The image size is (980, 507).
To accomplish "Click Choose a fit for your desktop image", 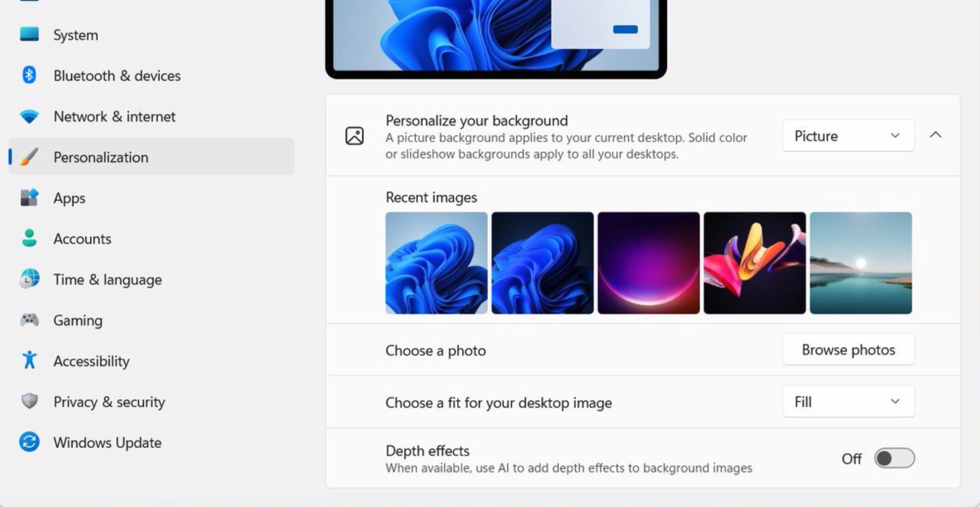I will click(499, 403).
